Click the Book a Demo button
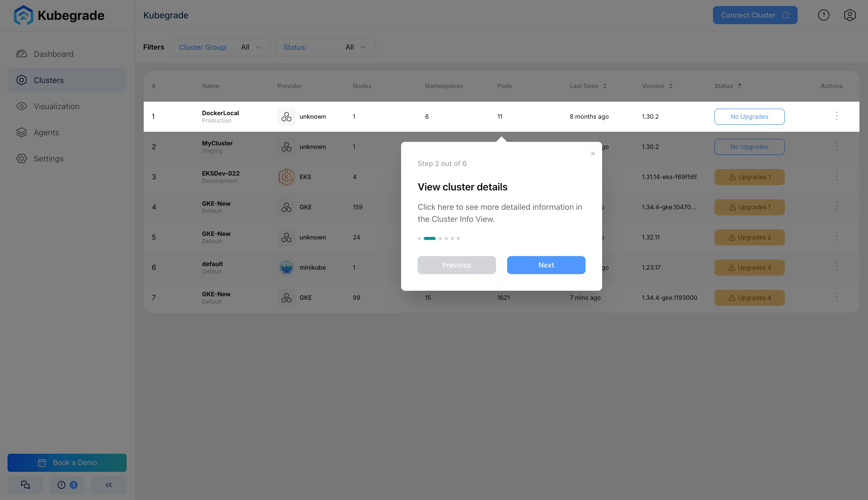The image size is (868, 500). pyautogui.click(x=67, y=462)
